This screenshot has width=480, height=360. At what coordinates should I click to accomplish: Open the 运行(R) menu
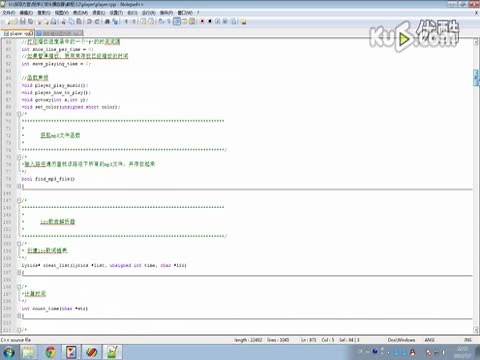(149, 13)
